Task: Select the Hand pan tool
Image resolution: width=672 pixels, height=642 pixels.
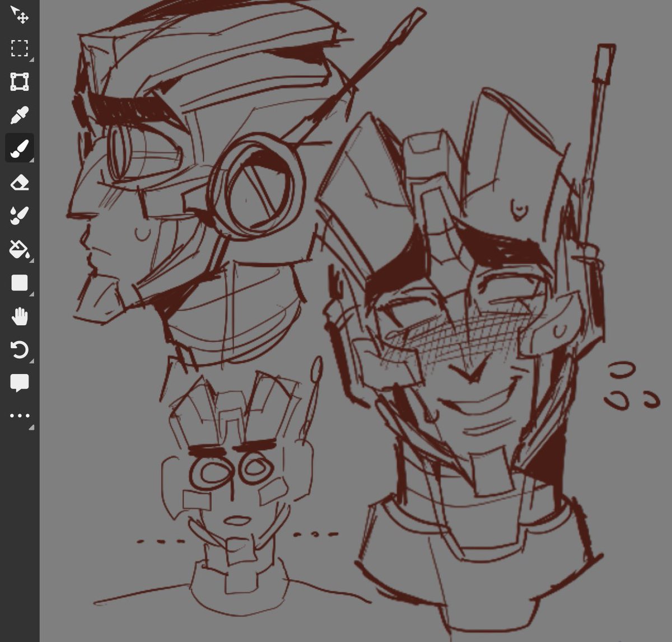Action: tap(20, 316)
